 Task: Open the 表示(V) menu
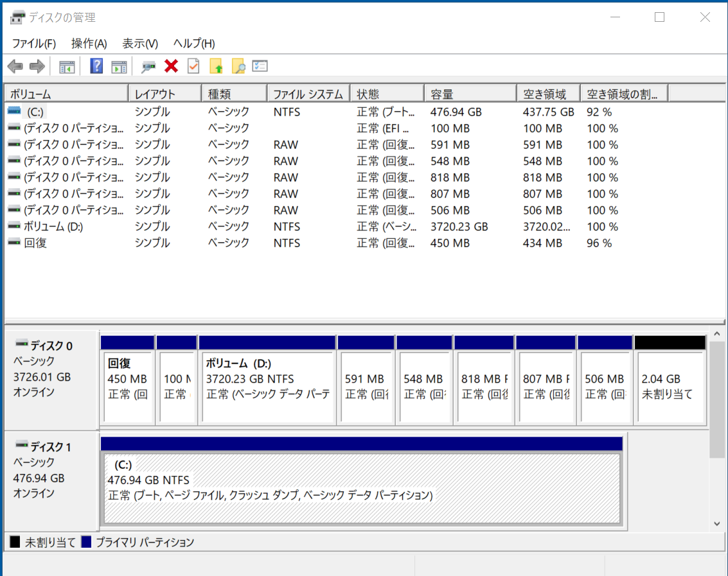coord(140,44)
